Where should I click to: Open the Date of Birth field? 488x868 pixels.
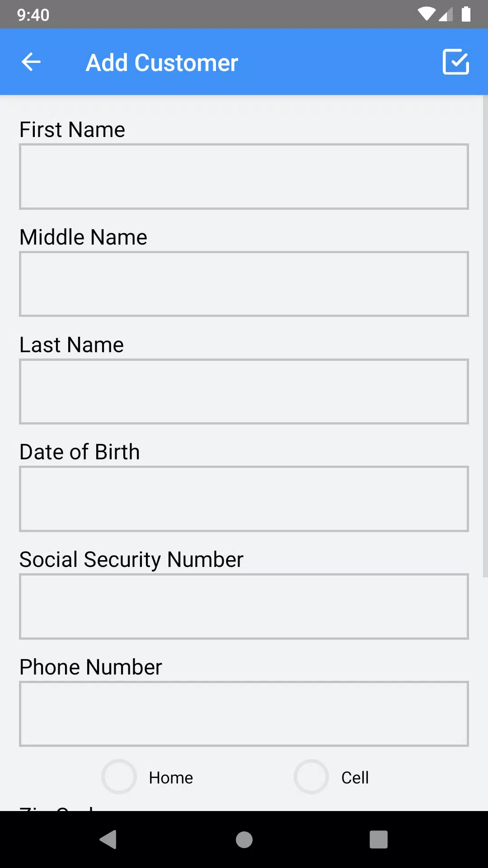coord(244,499)
